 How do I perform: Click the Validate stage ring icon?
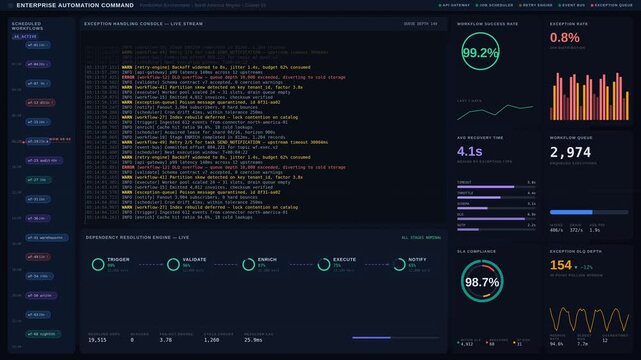pyautogui.click(x=173, y=264)
